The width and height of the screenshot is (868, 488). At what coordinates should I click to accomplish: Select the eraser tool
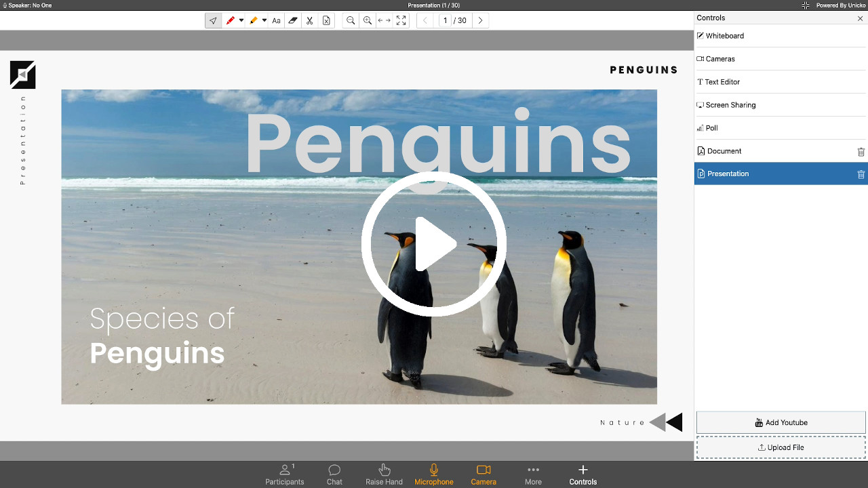[x=293, y=20]
